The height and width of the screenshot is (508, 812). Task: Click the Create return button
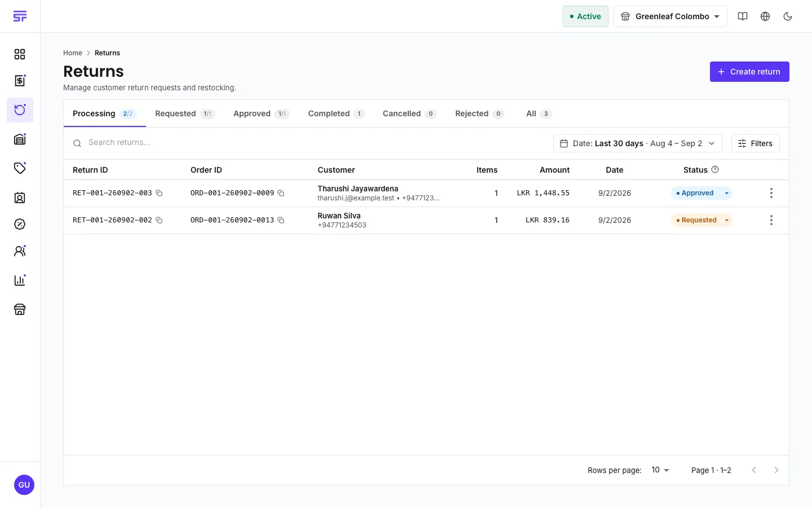[x=749, y=72]
